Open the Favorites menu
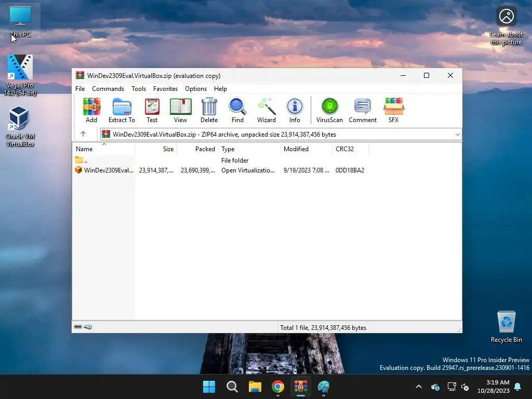This screenshot has width=532, height=399. click(x=165, y=88)
